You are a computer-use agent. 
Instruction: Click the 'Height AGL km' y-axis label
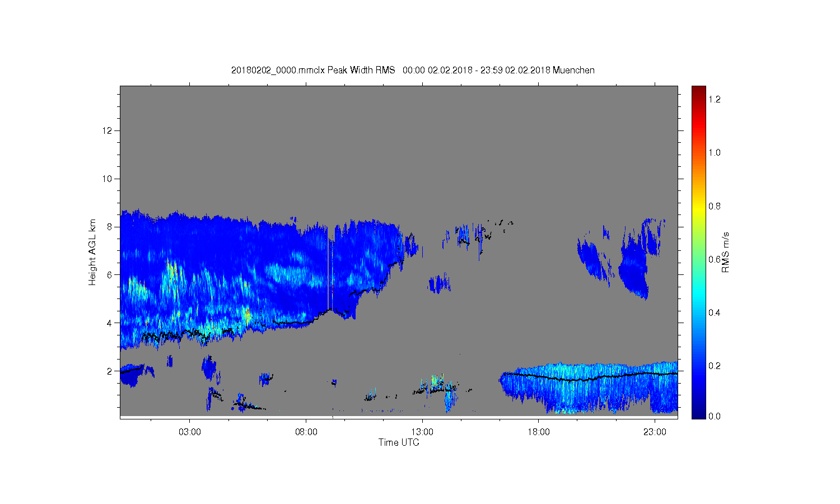pos(92,252)
